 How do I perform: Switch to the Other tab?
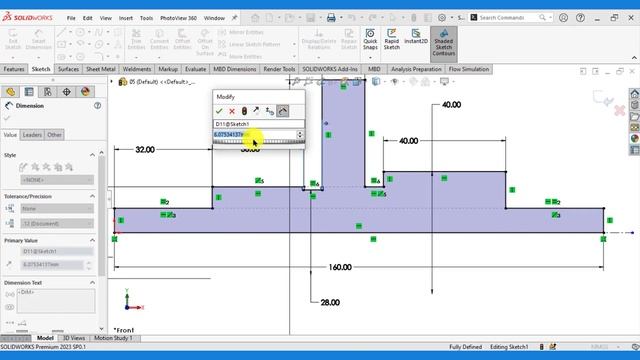coord(54,135)
